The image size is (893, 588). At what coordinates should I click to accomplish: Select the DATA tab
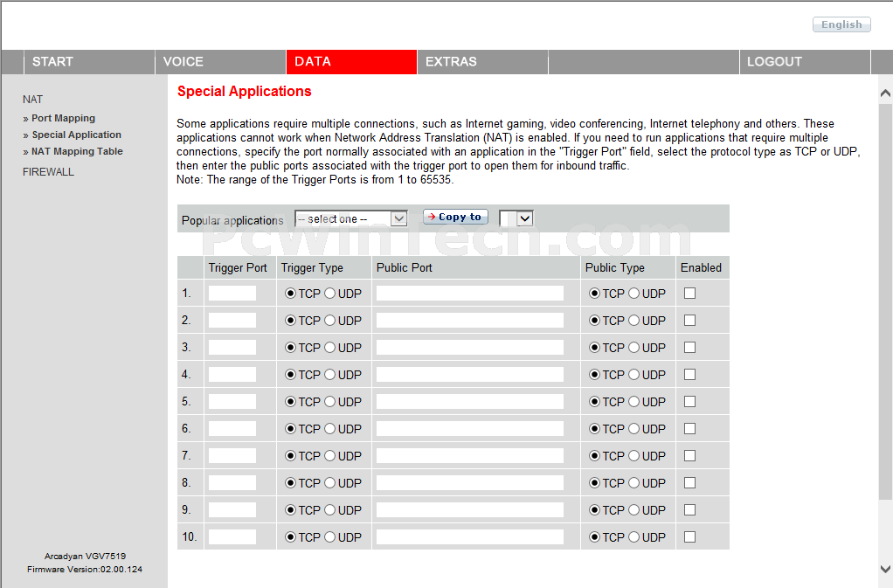click(x=351, y=61)
